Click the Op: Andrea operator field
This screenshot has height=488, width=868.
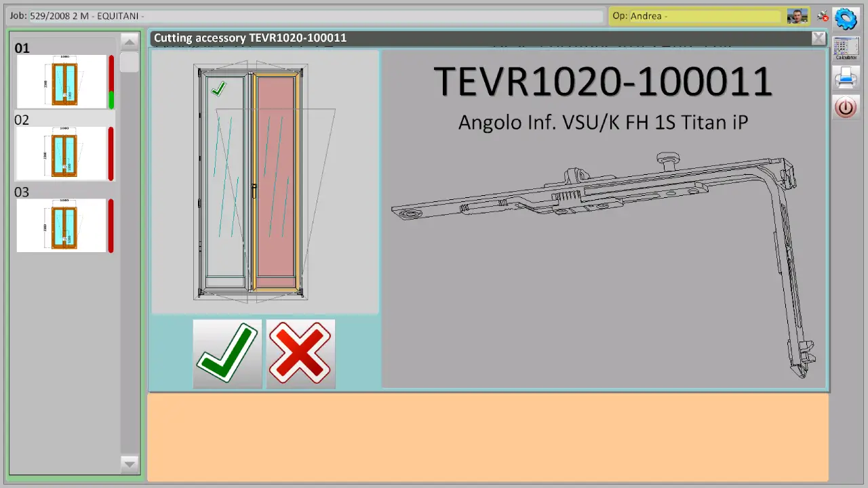(697, 16)
